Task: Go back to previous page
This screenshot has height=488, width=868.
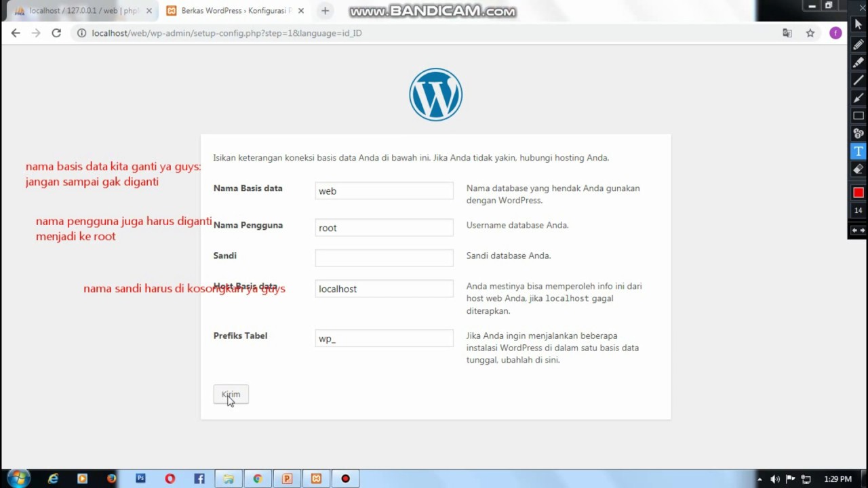Action: tap(16, 33)
